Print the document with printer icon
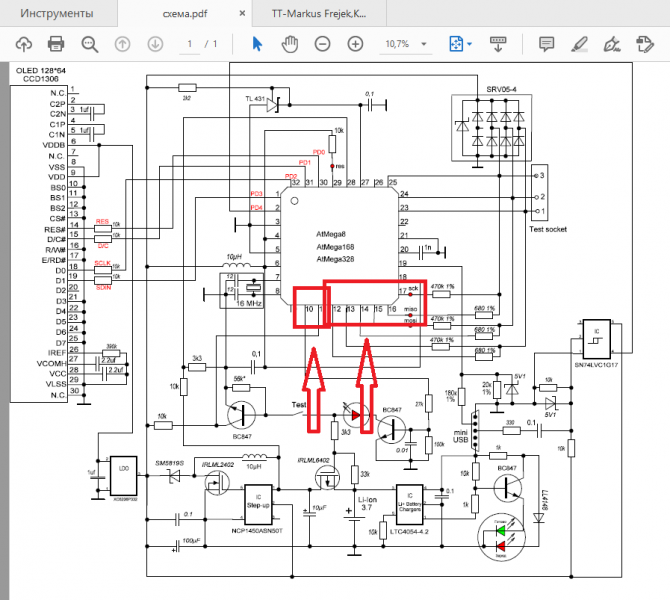 click(57, 44)
